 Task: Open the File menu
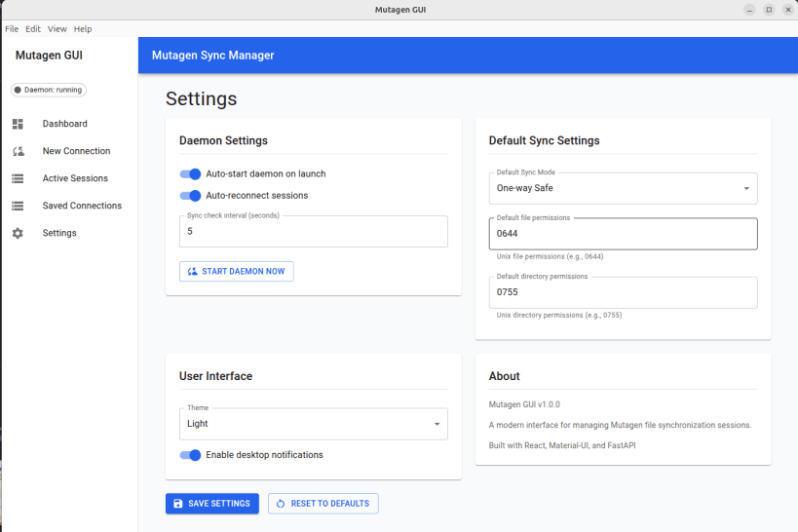click(12, 29)
